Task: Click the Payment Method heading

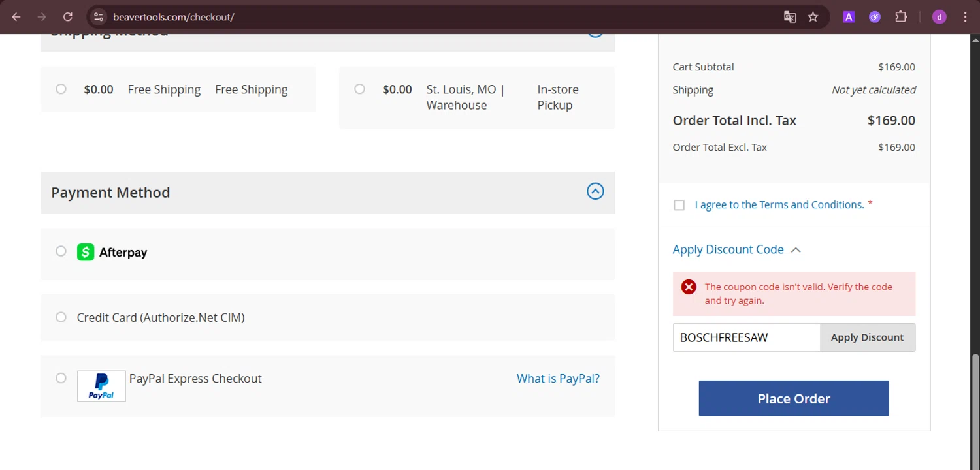Action: (110, 193)
